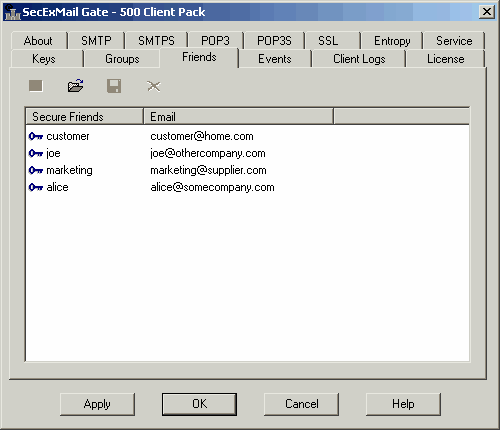Confirm with the OK button

pyautogui.click(x=199, y=404)
